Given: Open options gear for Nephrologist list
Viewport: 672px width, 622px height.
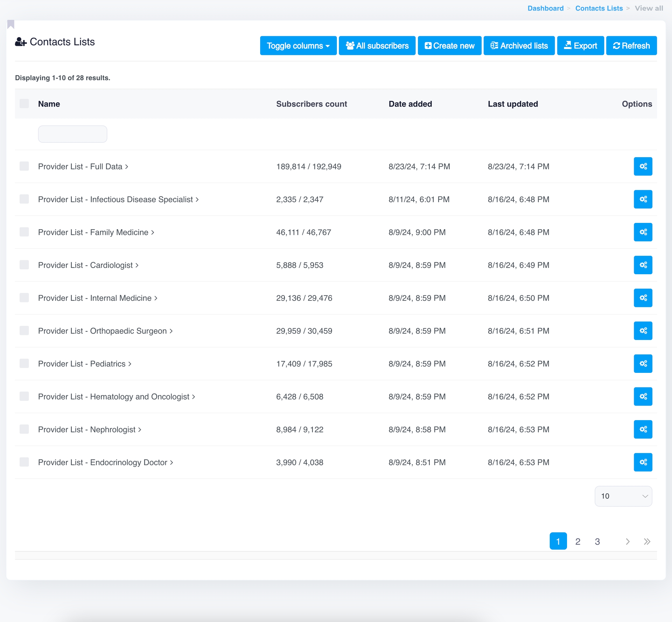Looking at the screenshot, I should [x=643, y=429].
